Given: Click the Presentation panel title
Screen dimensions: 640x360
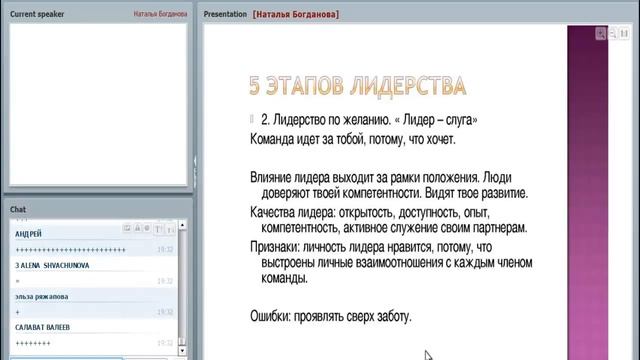Looking at the screenshot, I should tap(225, 14).
